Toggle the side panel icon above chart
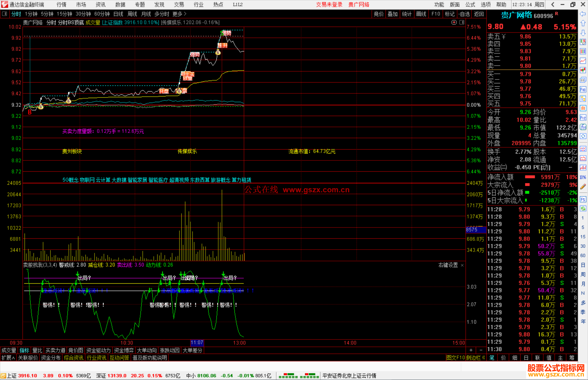 tap(462, 22)
